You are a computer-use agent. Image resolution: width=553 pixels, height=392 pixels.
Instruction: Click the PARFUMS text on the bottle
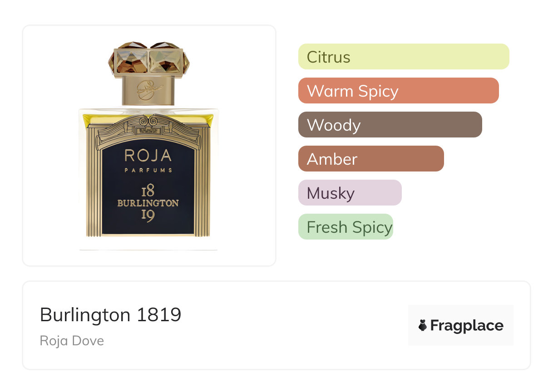tap(148, 170)
